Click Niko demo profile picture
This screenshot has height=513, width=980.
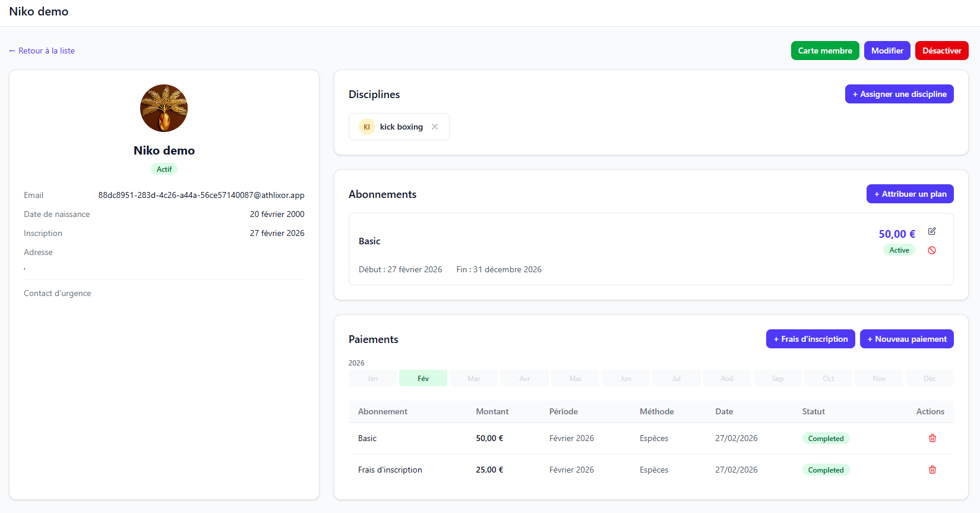[x=164, y=108]
